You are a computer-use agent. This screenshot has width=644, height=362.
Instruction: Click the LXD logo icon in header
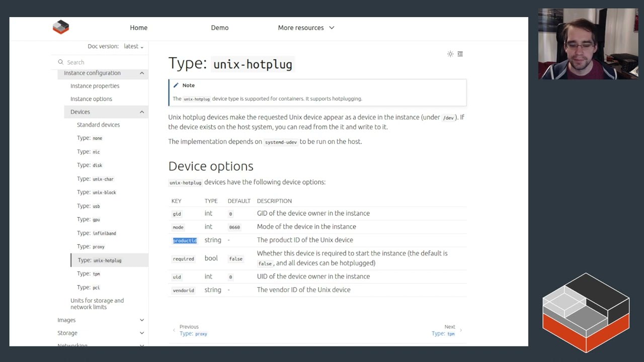(x=61, y=27)
